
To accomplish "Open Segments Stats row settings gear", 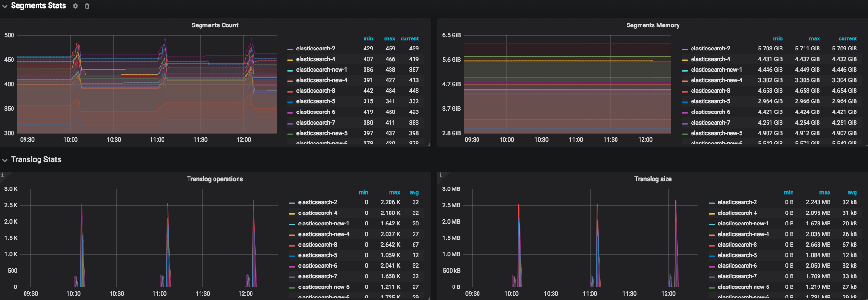I will [x=75, y=6].
